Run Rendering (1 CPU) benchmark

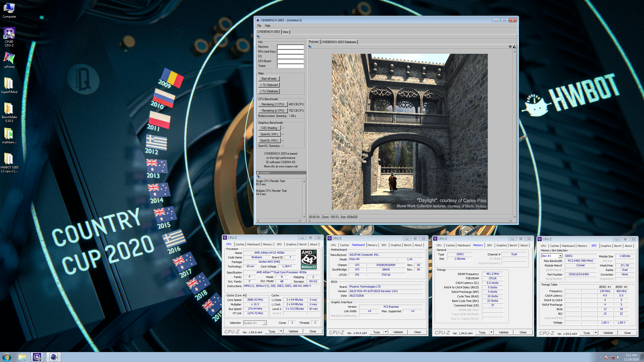pos(273,104)
